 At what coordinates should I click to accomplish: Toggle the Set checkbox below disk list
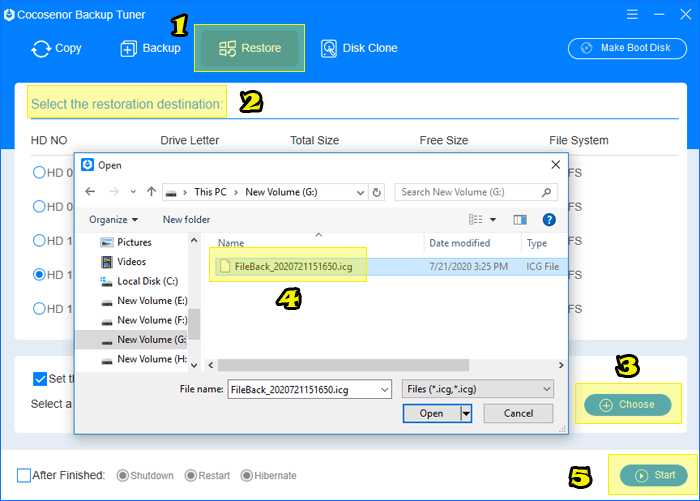tap(40, 379)
